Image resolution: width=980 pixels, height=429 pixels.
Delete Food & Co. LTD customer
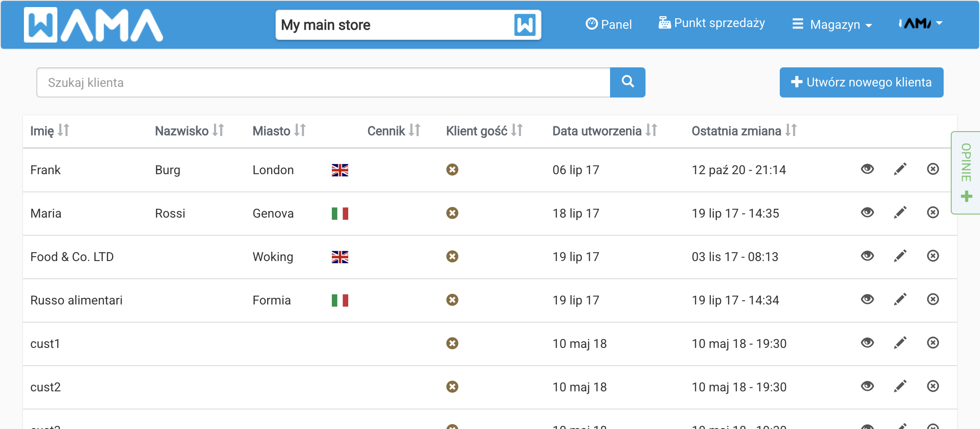click(x=933, y=256)
